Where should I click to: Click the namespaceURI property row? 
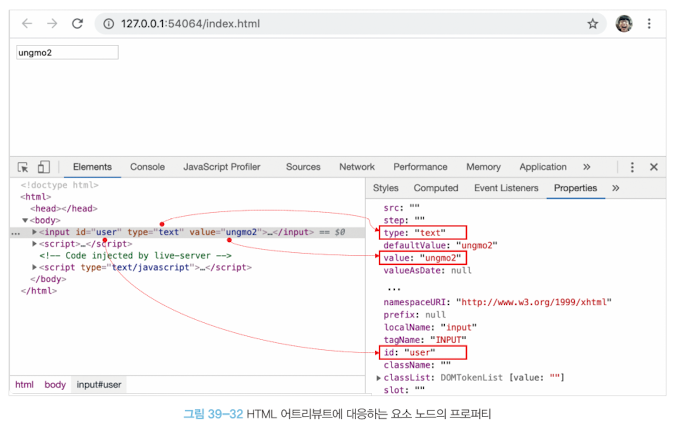tap(497, 302)
